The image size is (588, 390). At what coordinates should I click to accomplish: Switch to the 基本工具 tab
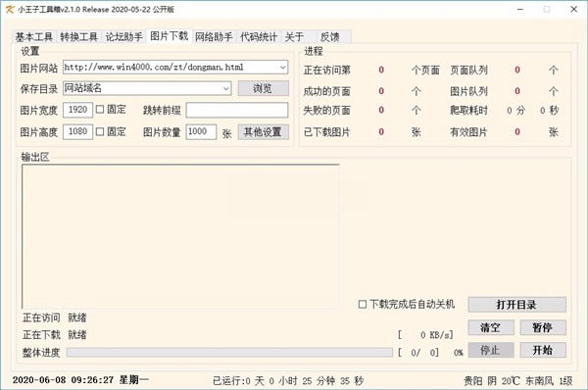coord(33,37)
